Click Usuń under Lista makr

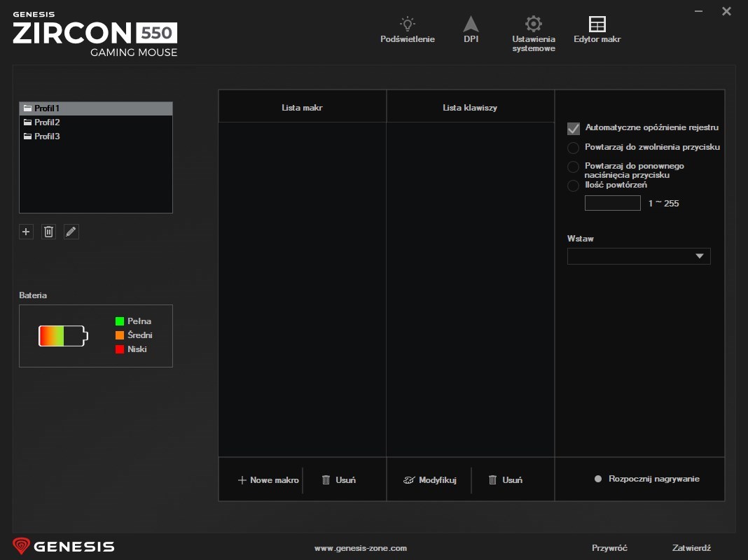339,480
